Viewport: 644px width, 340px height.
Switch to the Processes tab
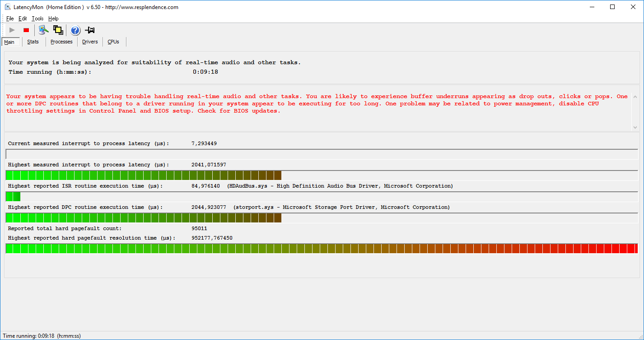[x=61, y=42]
